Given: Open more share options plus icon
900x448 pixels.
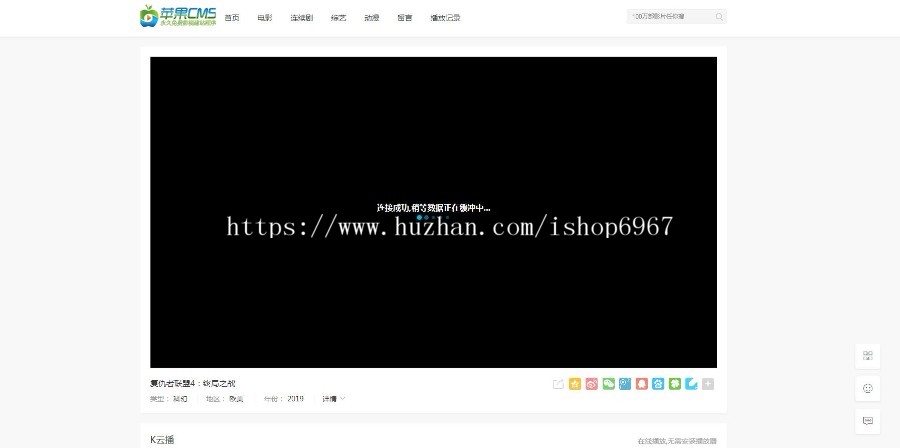Looking at the screenshot, I should 708,384.
